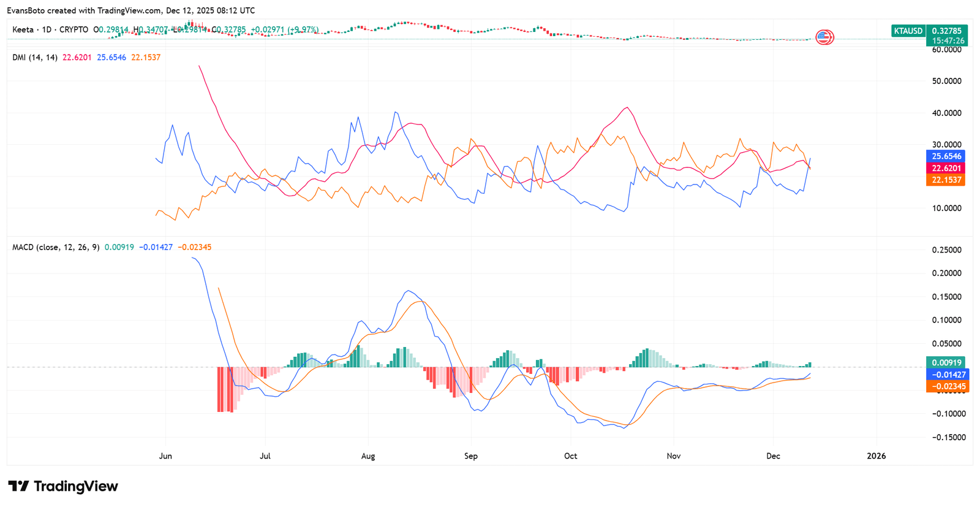Click the 2026 label on time axis

[876, 456]
